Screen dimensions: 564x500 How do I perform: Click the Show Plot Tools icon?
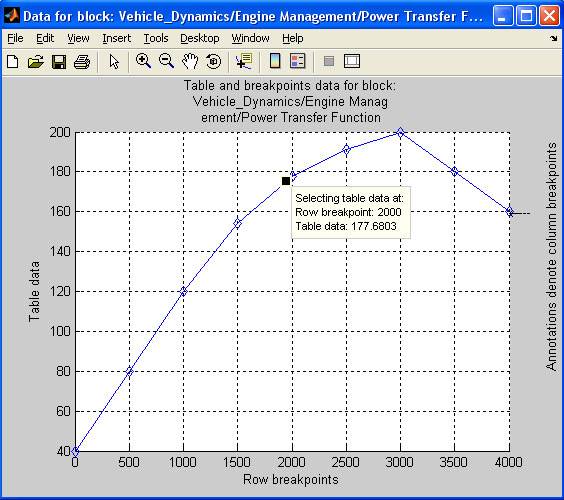coord(352,61)
